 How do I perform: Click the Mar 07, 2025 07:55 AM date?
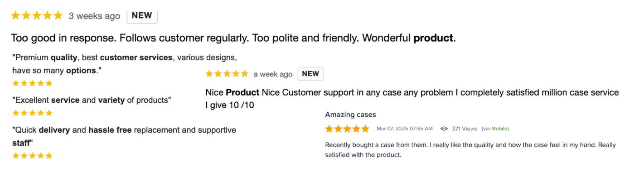405,129
